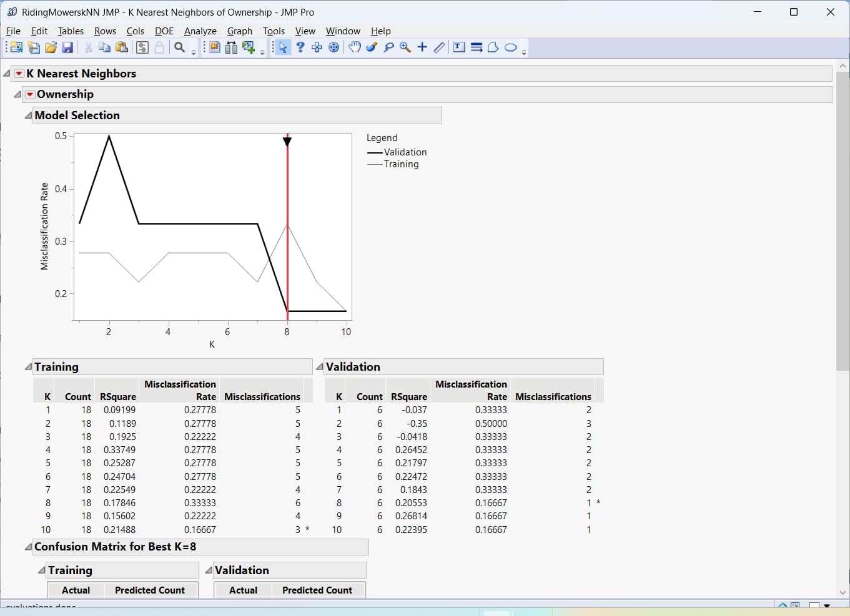Select the Brush tool for highlighting points
The width and height of the screenshot is (850, 616).
click(x=372, y=47)
